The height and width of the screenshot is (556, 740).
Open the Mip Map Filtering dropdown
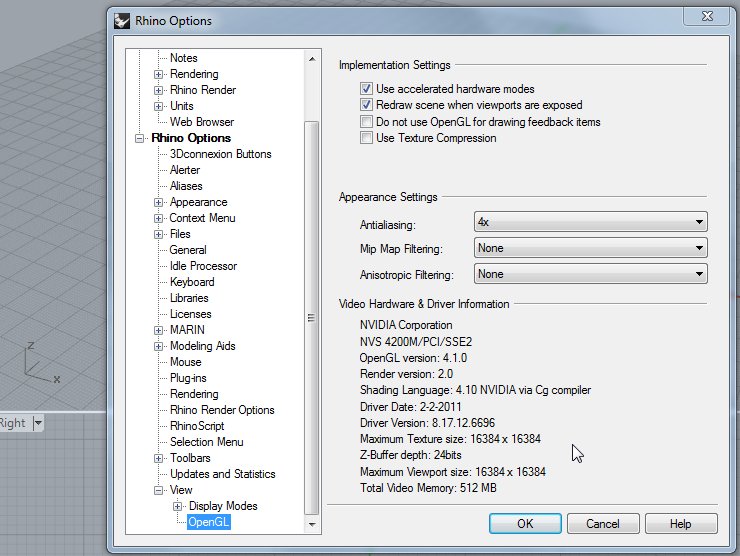[x=590, y=248]
